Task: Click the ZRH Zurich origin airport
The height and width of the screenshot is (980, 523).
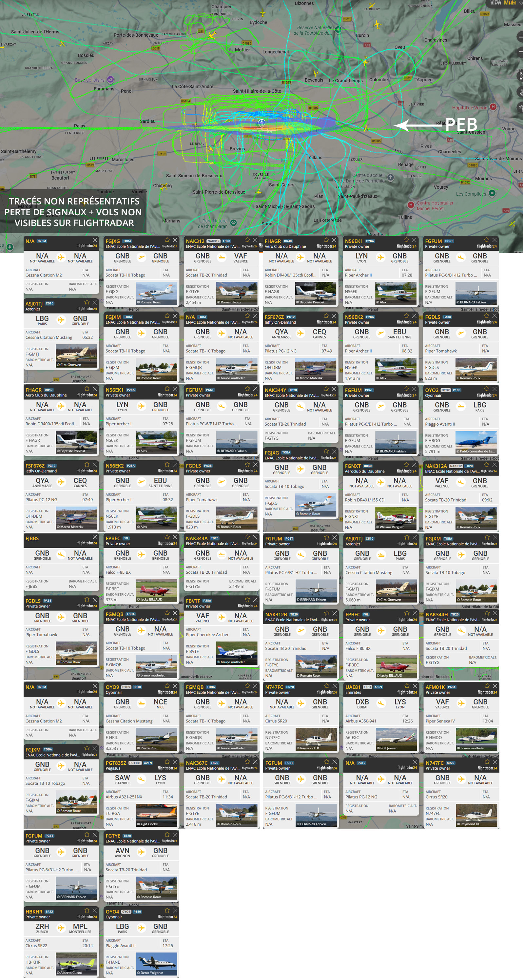Action: click(x=42, y=928)
